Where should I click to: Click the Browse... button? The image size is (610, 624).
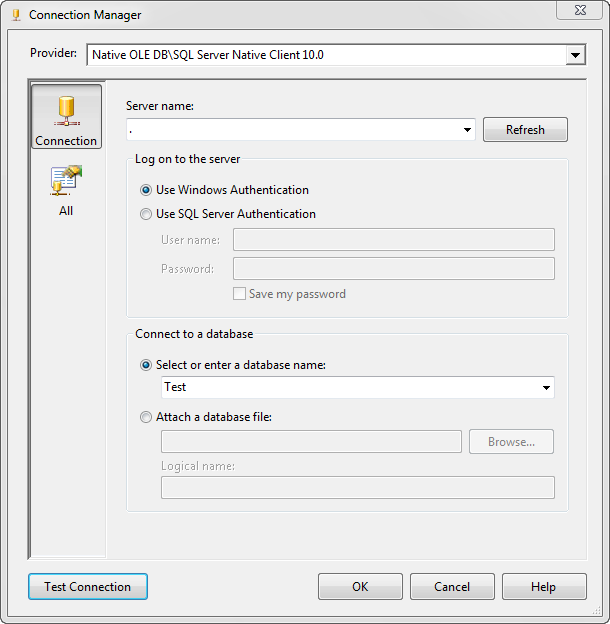(511, 441)
